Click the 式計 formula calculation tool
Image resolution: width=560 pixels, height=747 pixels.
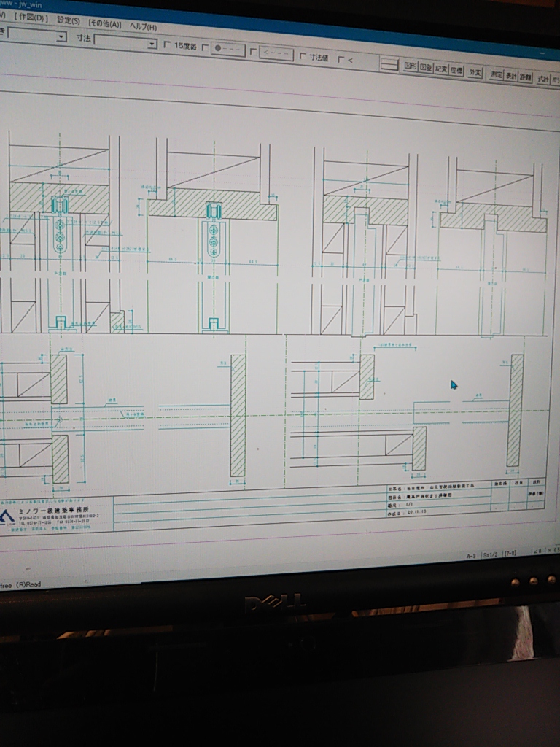tap(543, 78)
